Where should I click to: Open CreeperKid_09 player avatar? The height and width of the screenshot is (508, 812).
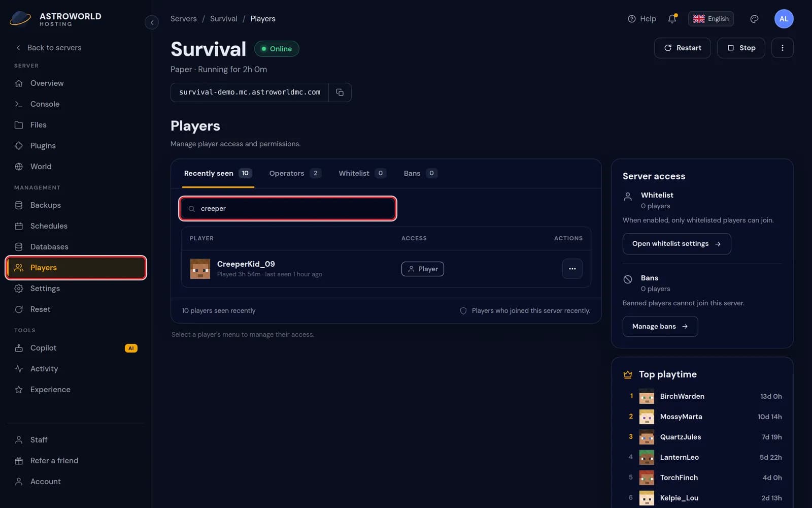tap(200, 269)
